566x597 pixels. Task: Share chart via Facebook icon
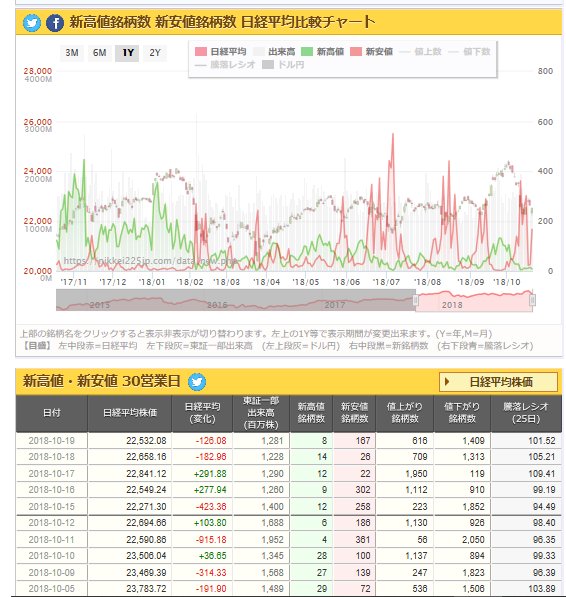[x=55, y=23]
